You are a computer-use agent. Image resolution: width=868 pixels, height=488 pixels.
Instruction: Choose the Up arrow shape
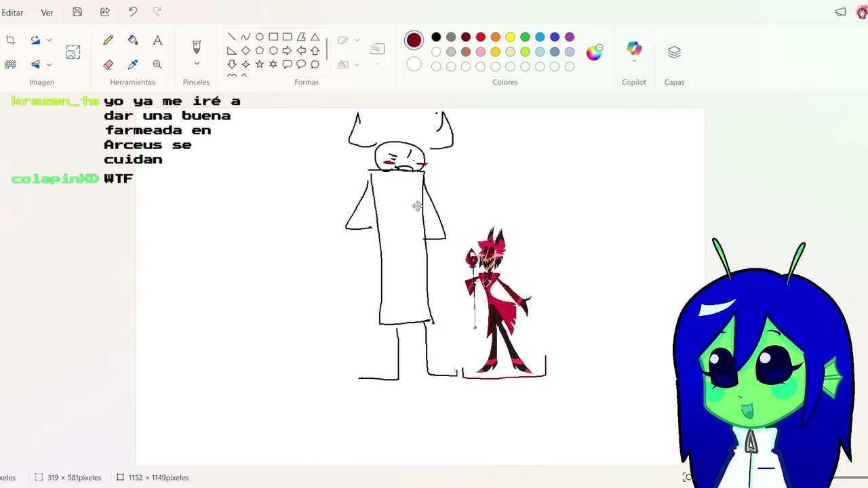[315, 51]
